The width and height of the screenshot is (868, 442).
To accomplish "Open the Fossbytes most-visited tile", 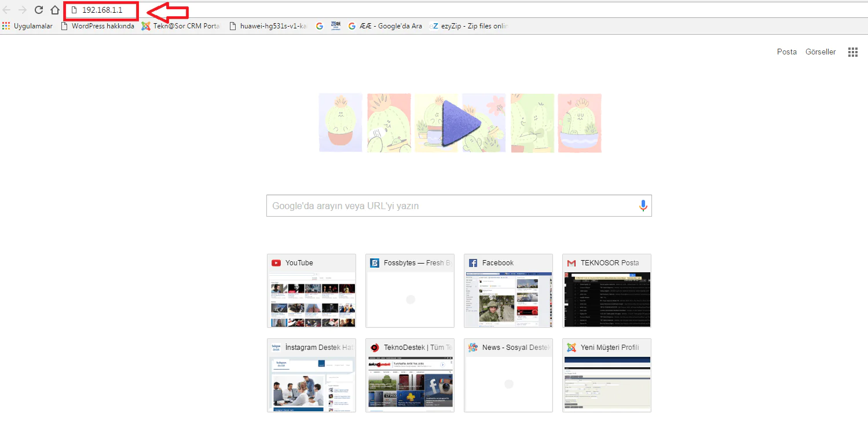I will click(410, 291).
